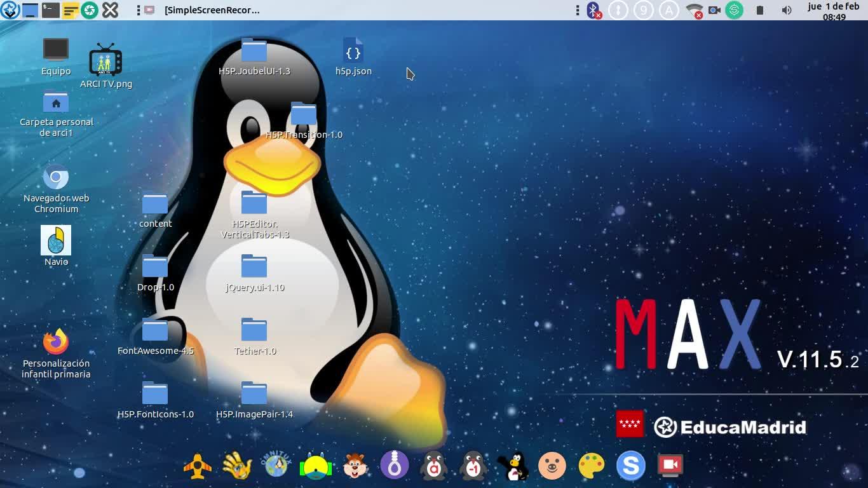Viewport: 868px width, 488px height.
Task: Click the blue camera recorder icon in the tray
Action: point(714,10)
